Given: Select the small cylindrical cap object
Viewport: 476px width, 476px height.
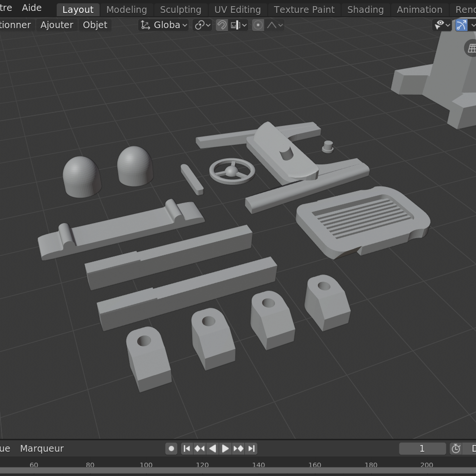Looking at the screenshot, I should (x=328, y=147).
